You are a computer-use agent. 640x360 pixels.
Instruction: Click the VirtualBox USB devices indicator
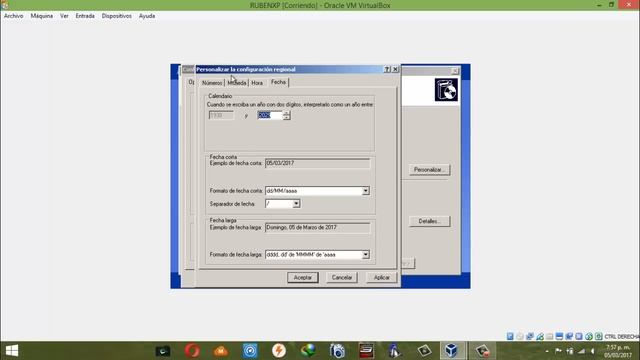pyautogui.click(x=540, y=336)
